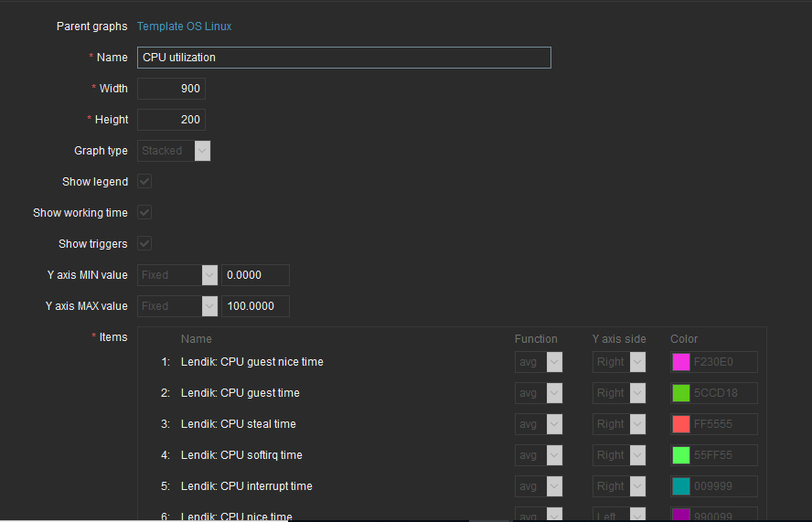The height and width of the screenshot is (522, 812).
Task: Toggle the Show working time checkbox
Action: pyautogui.click(x=144, y=213)
